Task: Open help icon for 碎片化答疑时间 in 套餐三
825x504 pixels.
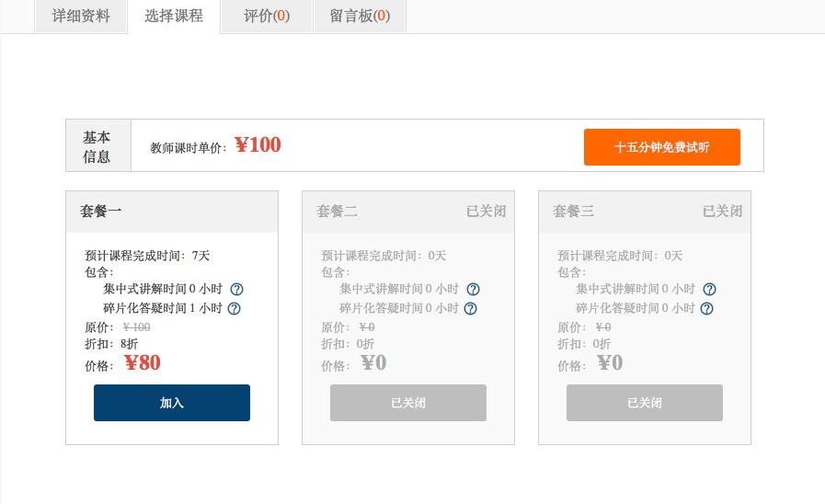Action: (706, 308)
